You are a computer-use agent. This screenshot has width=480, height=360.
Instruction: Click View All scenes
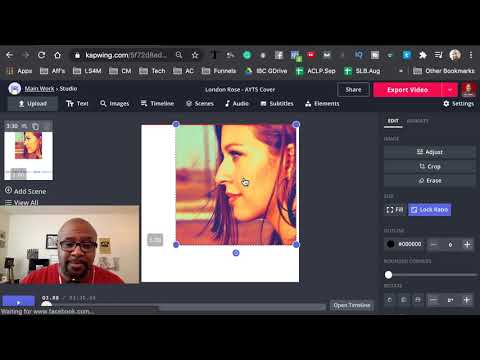pyautogui.click(x=22, y=202)
